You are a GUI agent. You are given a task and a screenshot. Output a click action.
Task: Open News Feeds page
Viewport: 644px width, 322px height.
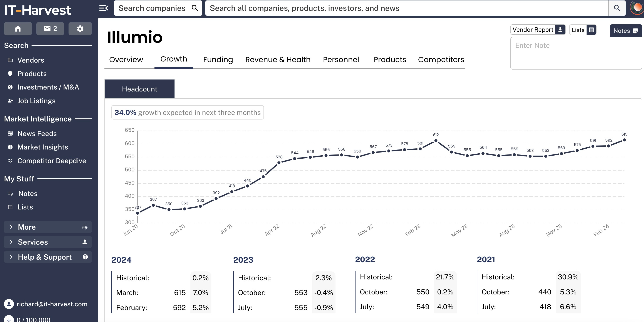point(37,133)
